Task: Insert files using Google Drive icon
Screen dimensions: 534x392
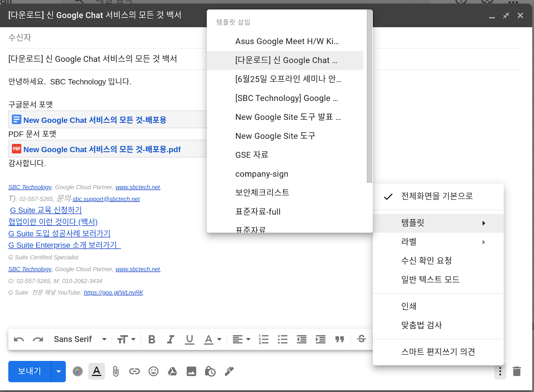Action: click(x=172, y=371)
